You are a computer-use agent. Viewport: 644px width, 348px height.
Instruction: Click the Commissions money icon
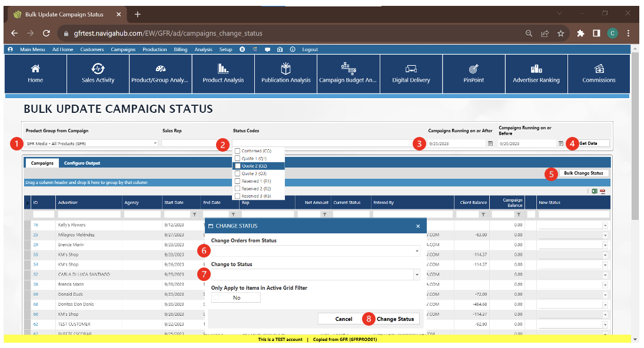(599, 68)
